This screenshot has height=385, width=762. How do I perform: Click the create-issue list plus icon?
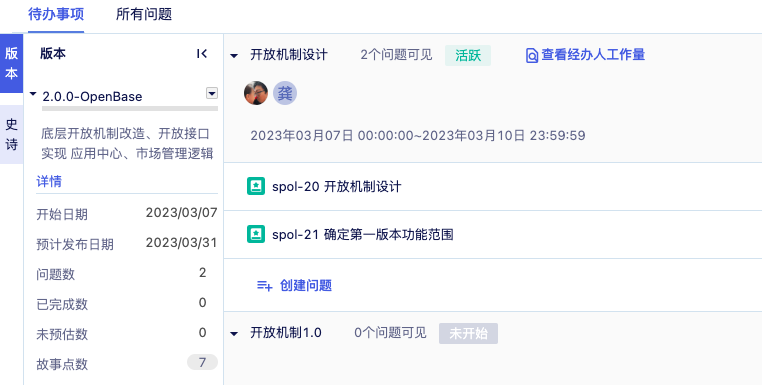pyautogui.click(x=264, y=286)
